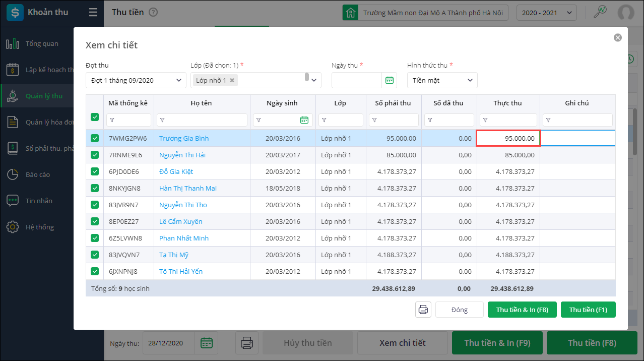644x361 pixels.
Task: Uncheck row 6Z5LVWN8 Phan Nhất Minh
Action: 95,238
